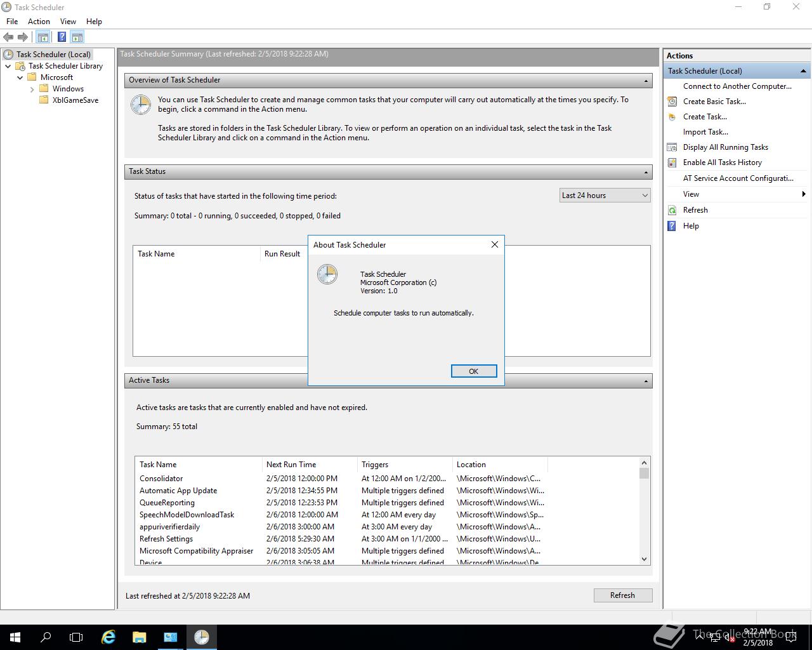Select the Microsoft folder in tree

[x=56, y=77]
